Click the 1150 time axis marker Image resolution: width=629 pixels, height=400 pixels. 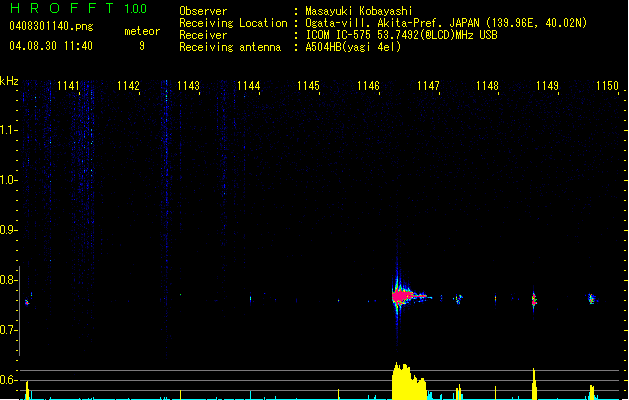point(607,86)
